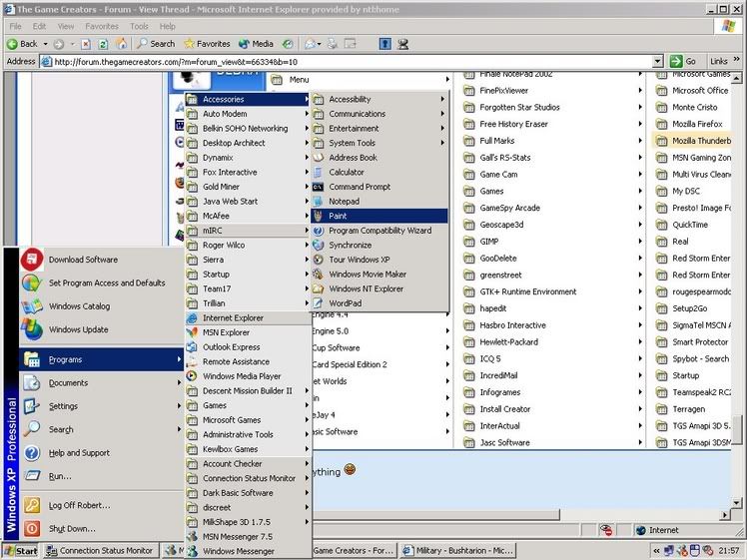Open the History toolbar icon
Image resolution: width=747 pixels, height=560 pixels.
click(288, 44)
